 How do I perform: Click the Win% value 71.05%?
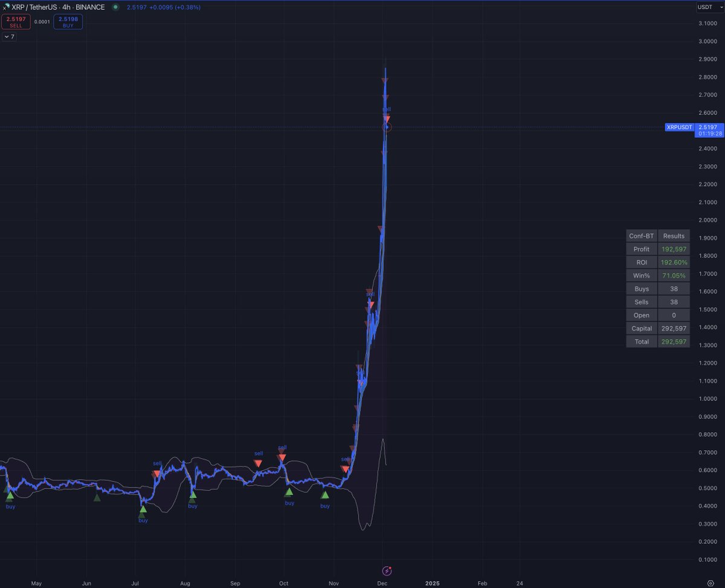[x=674, y=276]
